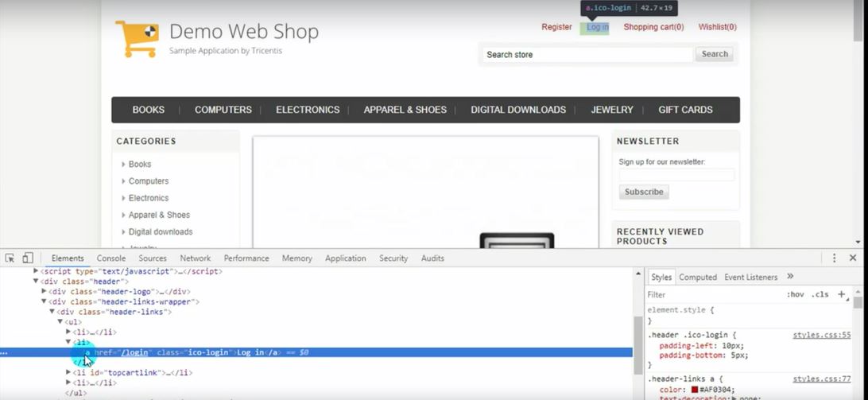The height and width of the screenshot is (400, 868).
Task: Open the styles.css:55 source link
Action: (x=822, y=335)
